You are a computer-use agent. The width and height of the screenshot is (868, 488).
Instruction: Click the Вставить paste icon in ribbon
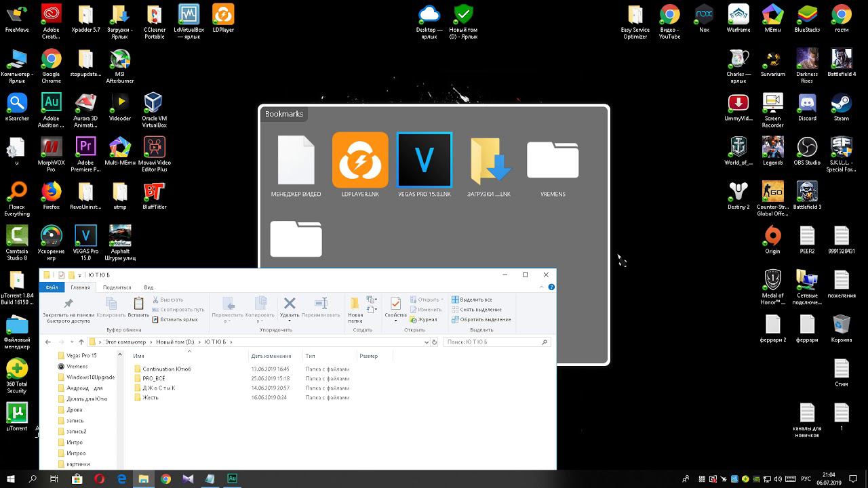coord(138,304)
